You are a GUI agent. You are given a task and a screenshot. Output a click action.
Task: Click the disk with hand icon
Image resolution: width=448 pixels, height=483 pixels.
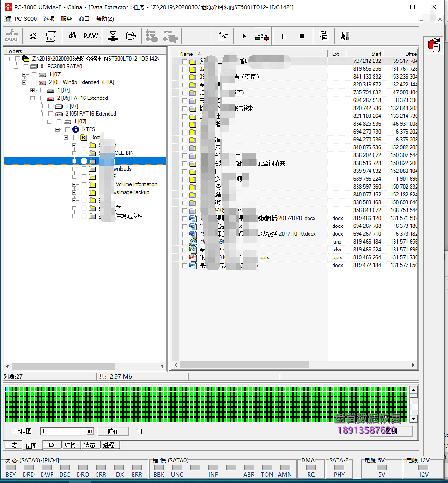[131, 36]
